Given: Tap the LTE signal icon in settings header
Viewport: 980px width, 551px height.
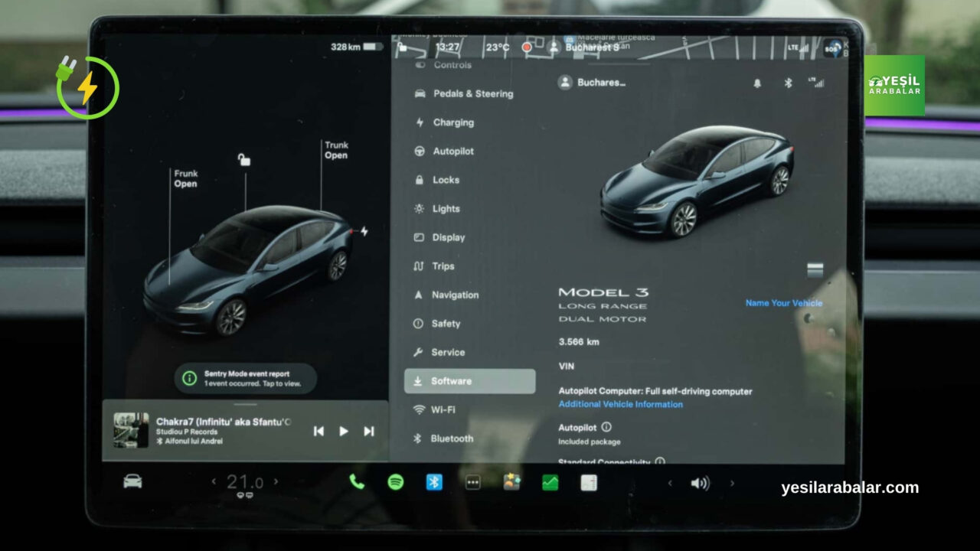Looking at the screenshot, I should coord(816,82).
